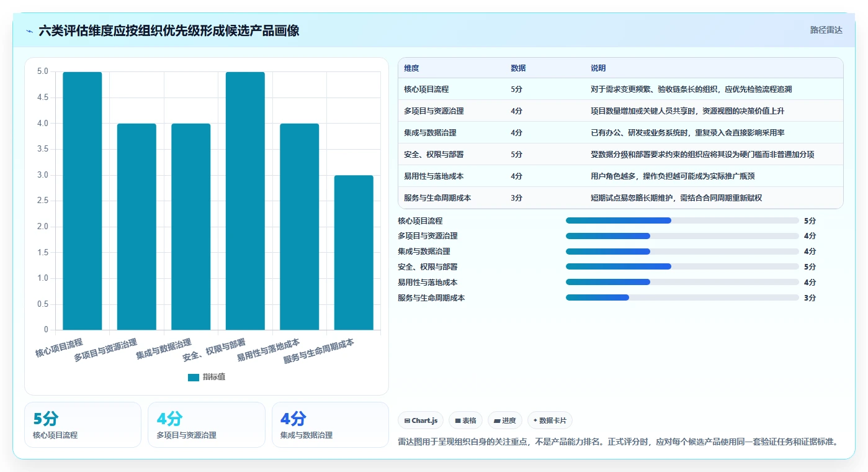Image resolution: width=868 pixels, height=472 pixels.
Task: Click the Chart.js chip
Action: coord(421,420)
